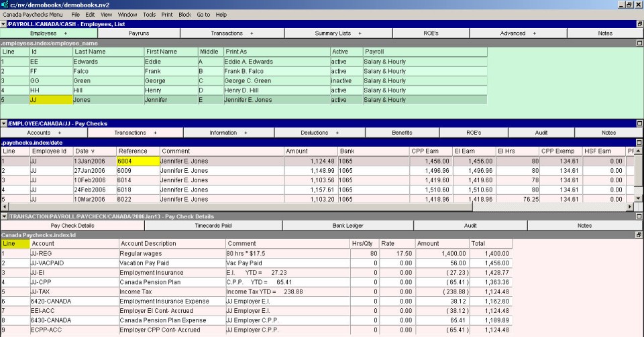Restore the Canada Paychecks.index/id grid pane
The image size is (644, 337).
[x=639, y=235]
